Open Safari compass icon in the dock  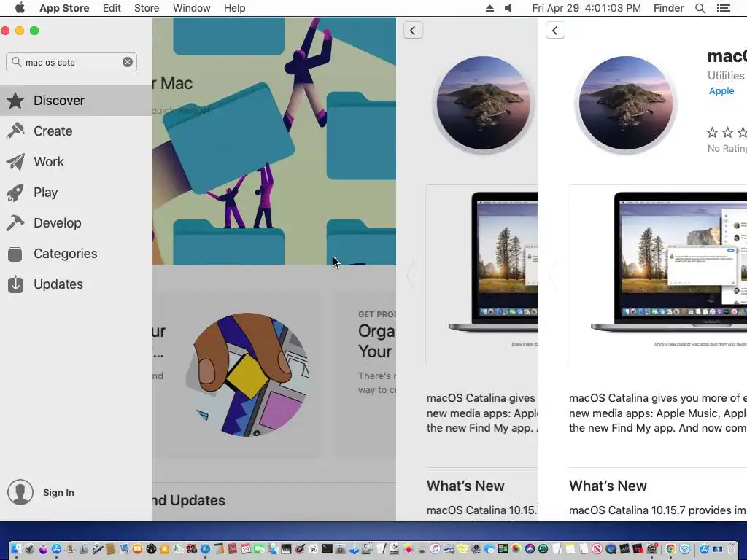205,549
